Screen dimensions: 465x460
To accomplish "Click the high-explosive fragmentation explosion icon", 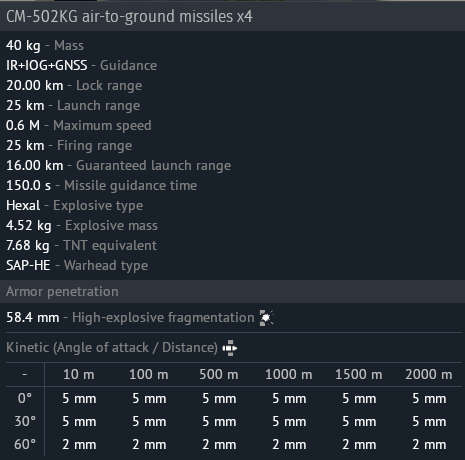I will (x=267, y=317).
